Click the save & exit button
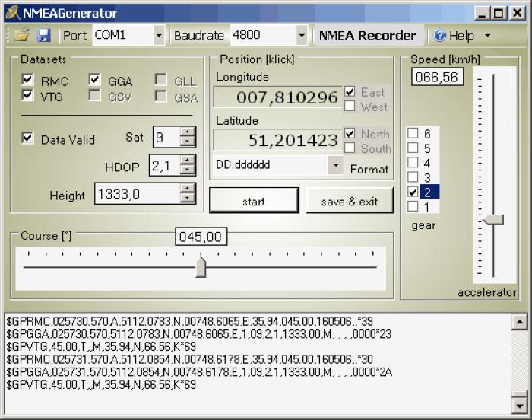 click(x=350, y=201)
